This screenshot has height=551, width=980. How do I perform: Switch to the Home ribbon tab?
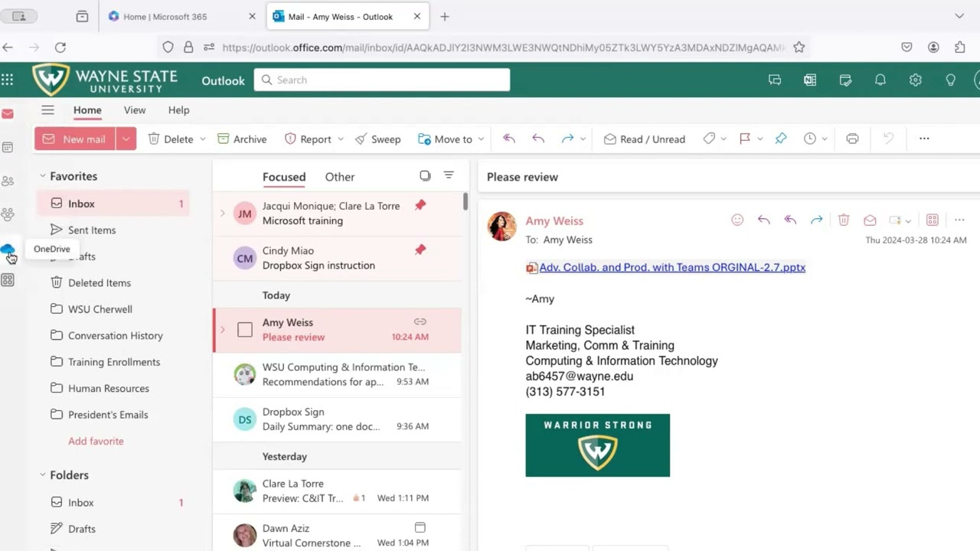coord(87,110)
